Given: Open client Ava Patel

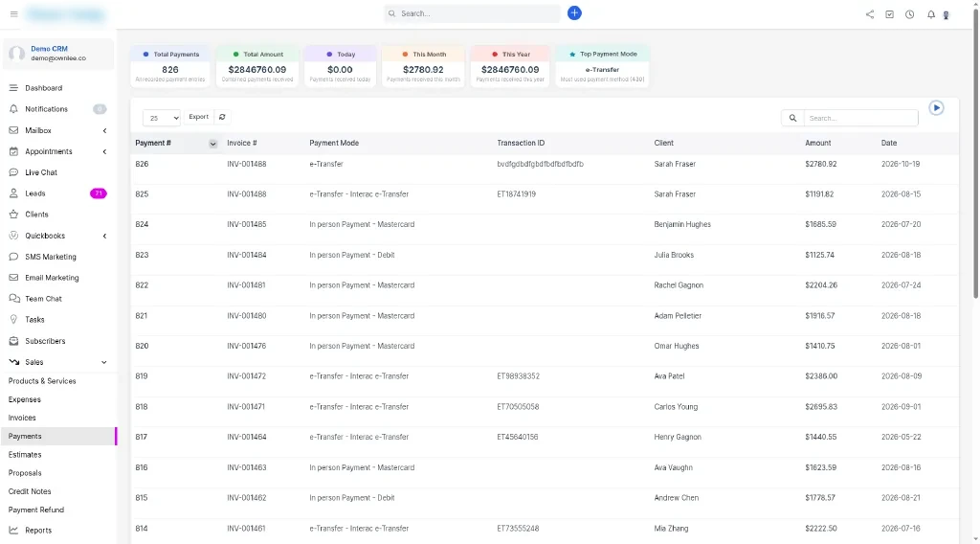Looking at the screenshot, I should [x=669, y=376].
